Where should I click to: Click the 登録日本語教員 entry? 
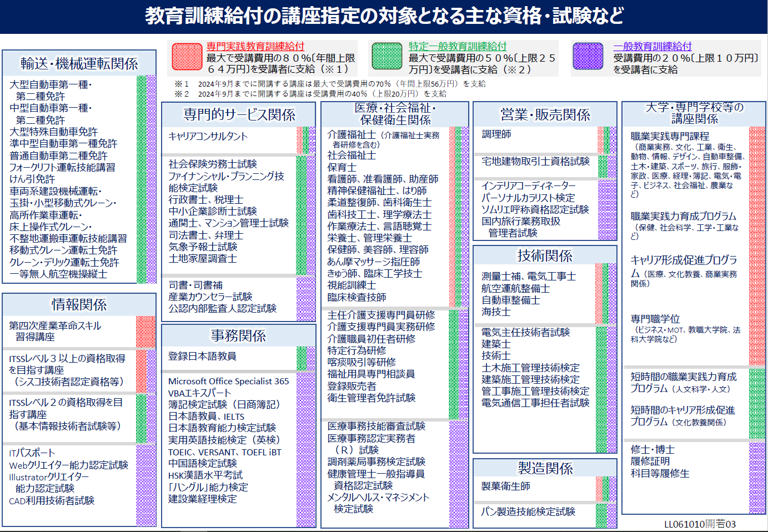[x=202, y=356]
